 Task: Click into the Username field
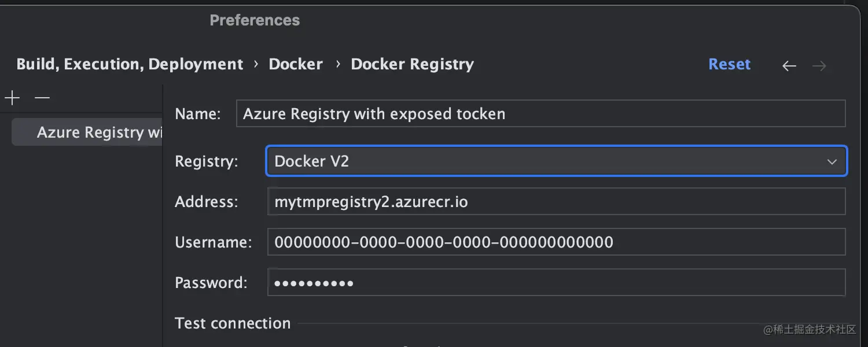coord(556,242)
